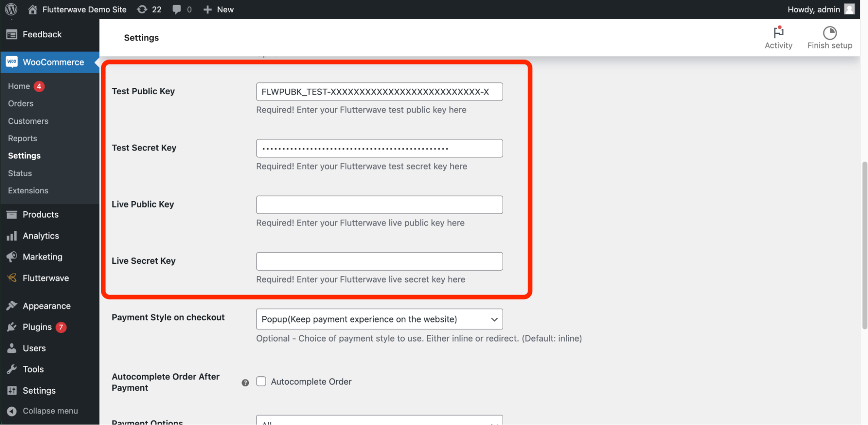Open WooCommerce Customers submenu
Screen dimensions: 868x425
tap(28, 121)
